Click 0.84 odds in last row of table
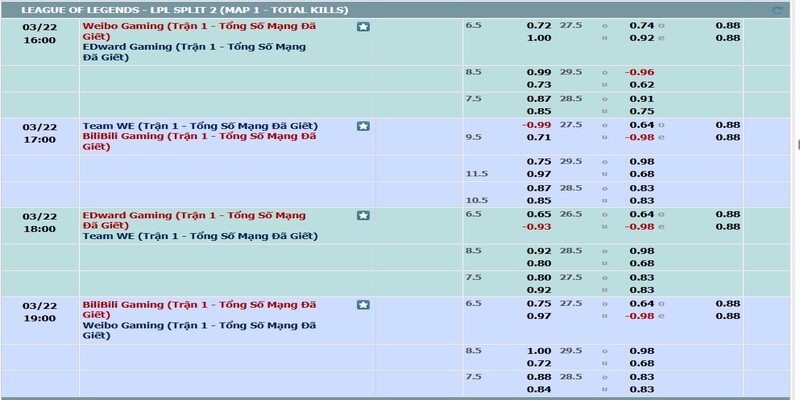The image size is (800, 400). tap(539, 389)
